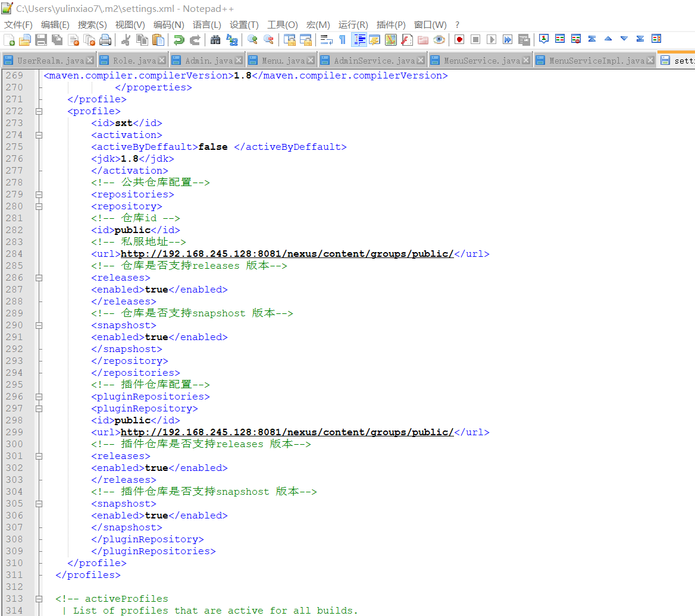Zoom in on the text

pyautogui.click(x=252, y=40)
